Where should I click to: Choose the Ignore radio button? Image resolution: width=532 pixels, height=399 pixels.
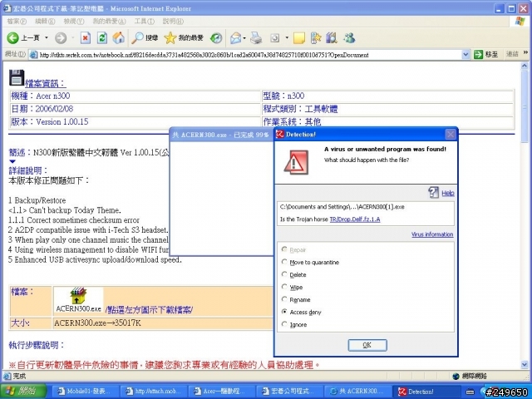284,324
